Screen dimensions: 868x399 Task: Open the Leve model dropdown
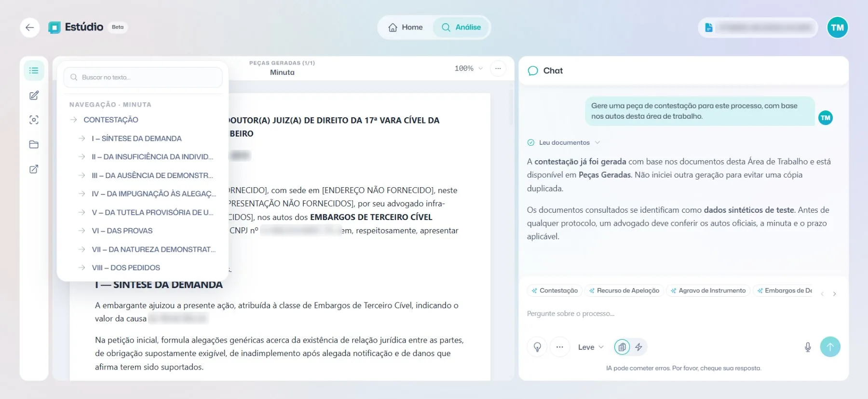[591, 347]
